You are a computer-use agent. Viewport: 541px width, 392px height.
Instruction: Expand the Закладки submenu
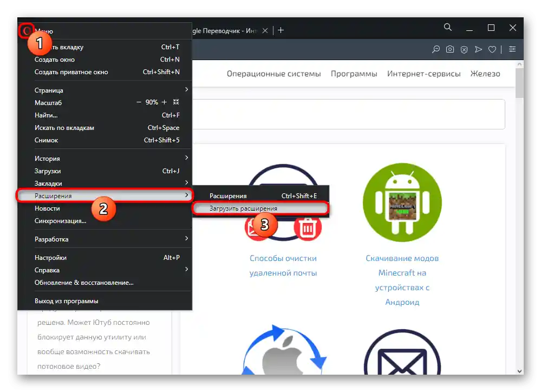point(105,183)
